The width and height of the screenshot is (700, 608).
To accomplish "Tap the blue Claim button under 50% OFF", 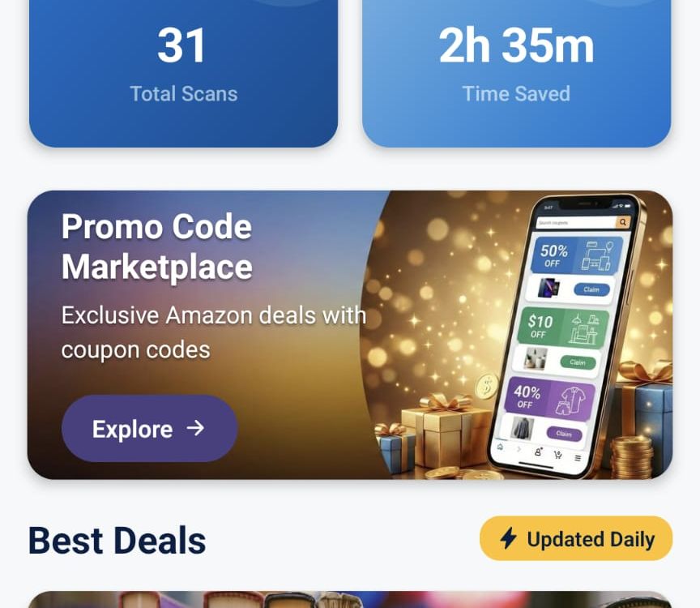I will 591,289.
